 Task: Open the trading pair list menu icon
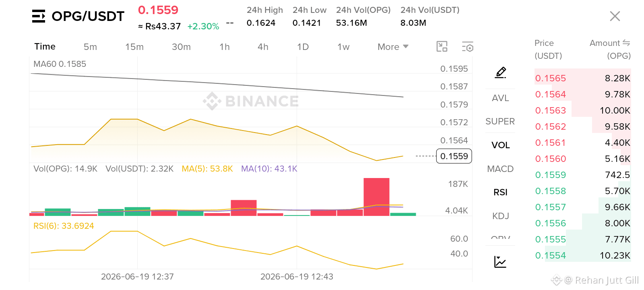(x=39, y=16)
